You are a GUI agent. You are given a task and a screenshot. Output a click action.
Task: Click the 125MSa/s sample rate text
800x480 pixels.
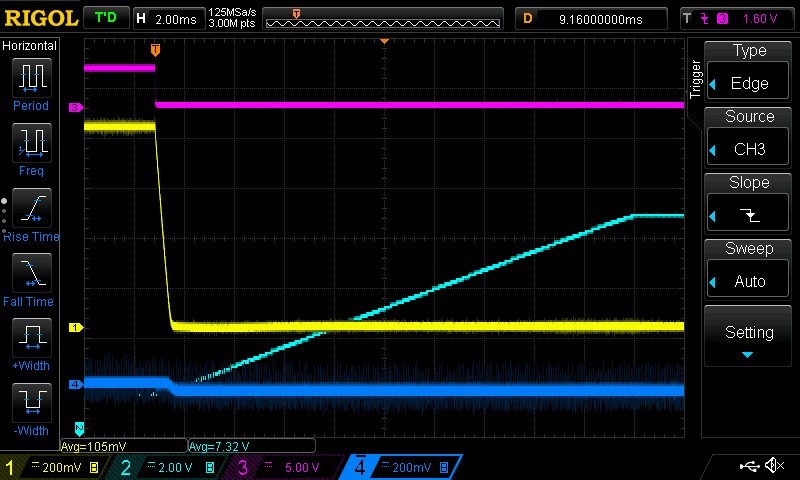[232, 13]
